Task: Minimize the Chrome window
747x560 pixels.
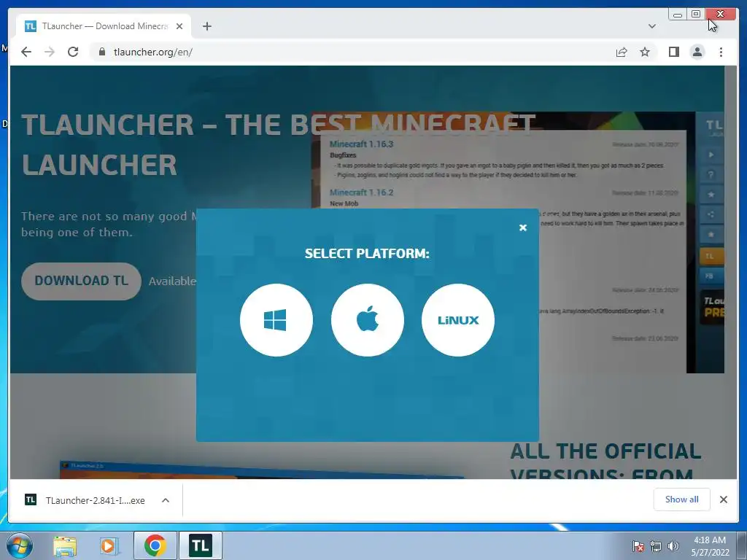Action: pos(678,15)
